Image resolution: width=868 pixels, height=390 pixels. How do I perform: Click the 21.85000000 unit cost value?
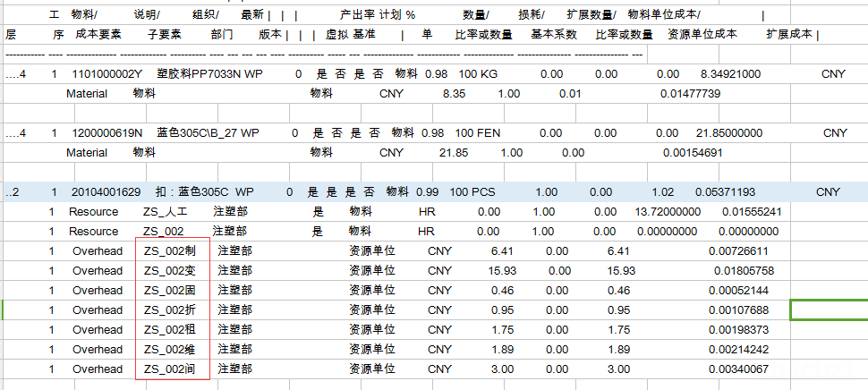[x=729, y=133]
